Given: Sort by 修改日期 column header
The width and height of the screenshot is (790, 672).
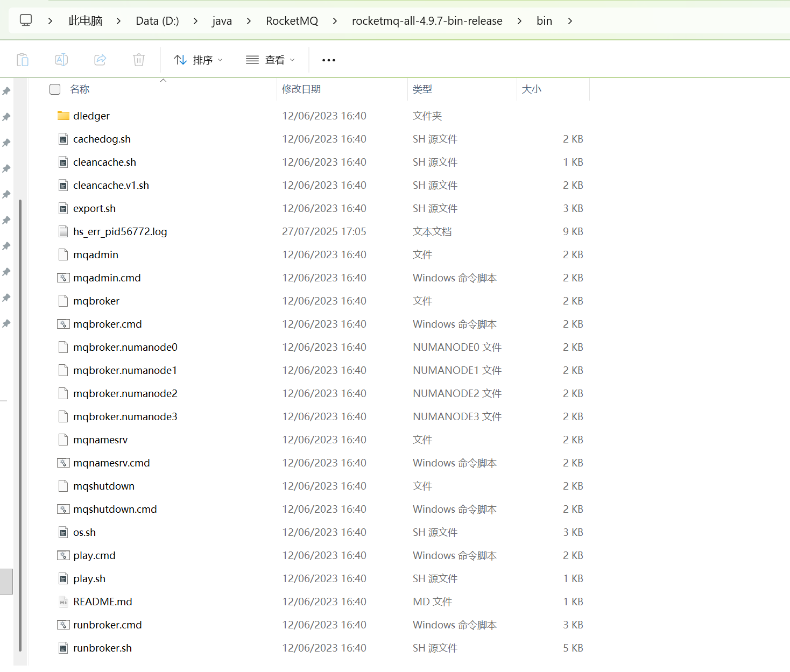Looking at the screenshot, I should (301, 89).
